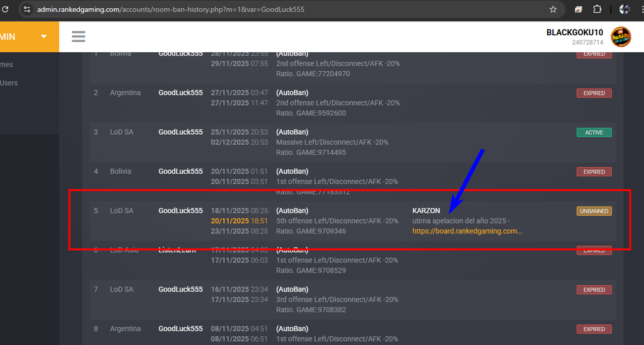Image resolution: width=644 pixels, height=345 pixels.
Task: Select orange date 20/11/2025 18:51
Action: click(x=239, y=221)
